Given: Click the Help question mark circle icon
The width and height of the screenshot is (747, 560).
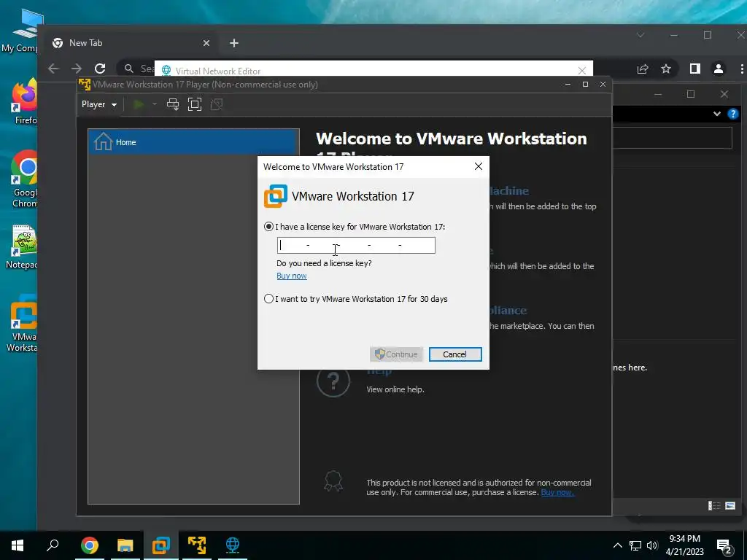Looking at the screenshot, I should (x=333, y=381).
